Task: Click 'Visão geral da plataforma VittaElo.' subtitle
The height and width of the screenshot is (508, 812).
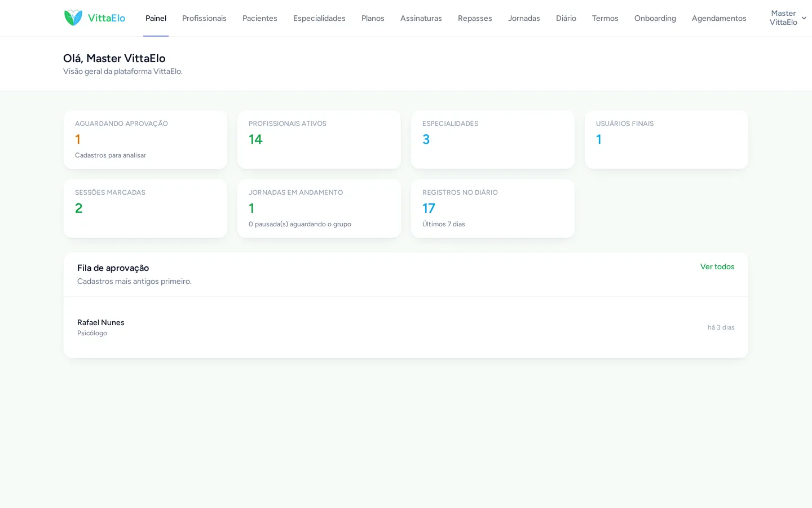Action: click(x=123, y=71)
